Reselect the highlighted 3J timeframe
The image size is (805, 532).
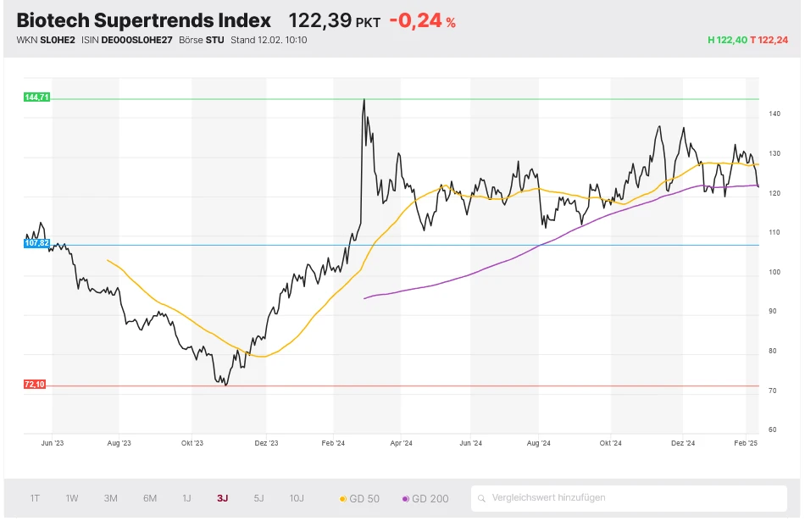click(x=221, y=498)
